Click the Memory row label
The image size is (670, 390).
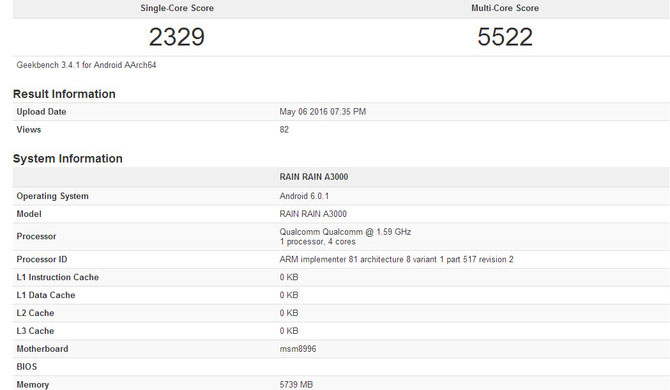tap(33, 385)
